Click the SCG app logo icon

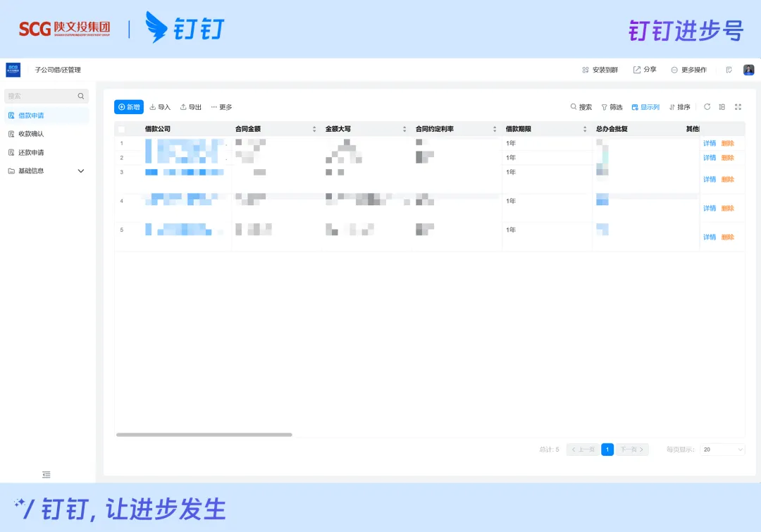pos(13,70)
